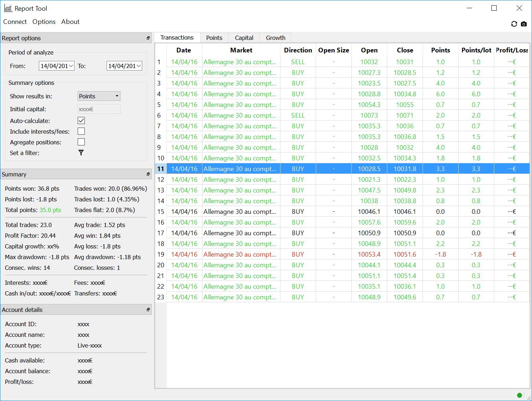Screen dimensions: 532x401
Task: Undock the Summary panel
Action: pyautogui.click(x=148, y=174)
